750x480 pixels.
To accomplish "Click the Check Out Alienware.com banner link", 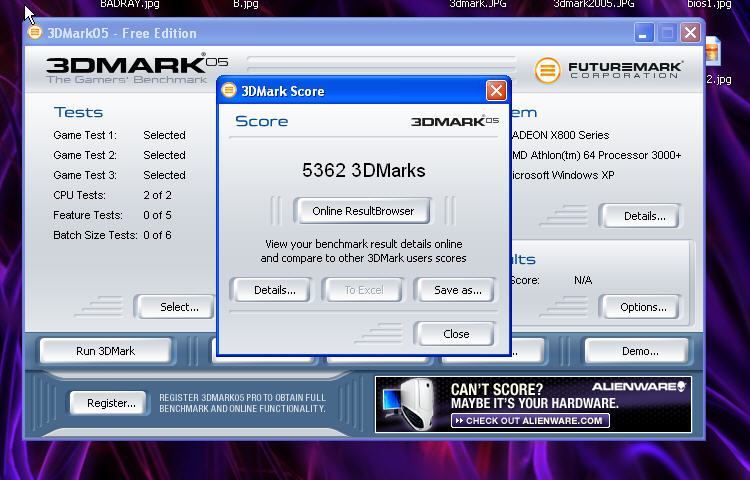I will pyautogui.click(x=530, y=421).
